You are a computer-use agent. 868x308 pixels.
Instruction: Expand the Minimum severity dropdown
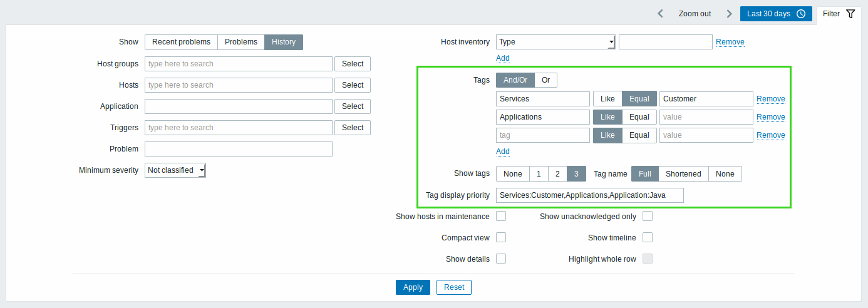[x=175, y=170]
